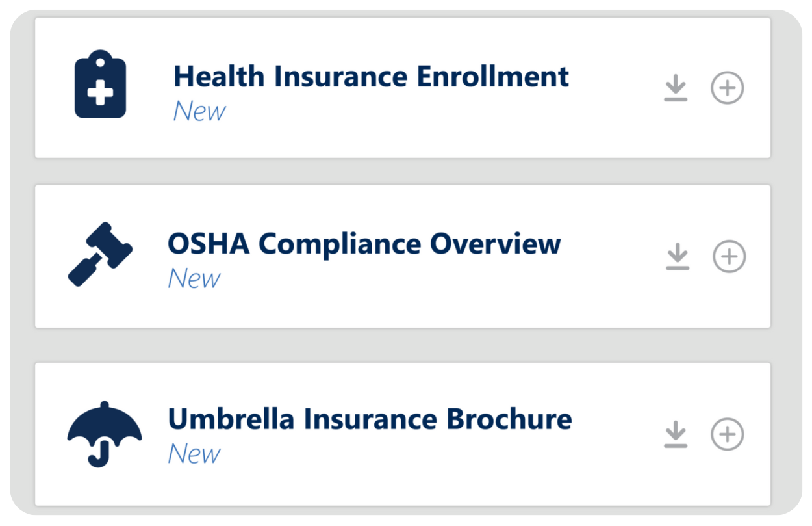Click the OSHA Compliance gavel icon
Image resolution: width=812 pixels, height=526 pixels.
tap(100, 255)
